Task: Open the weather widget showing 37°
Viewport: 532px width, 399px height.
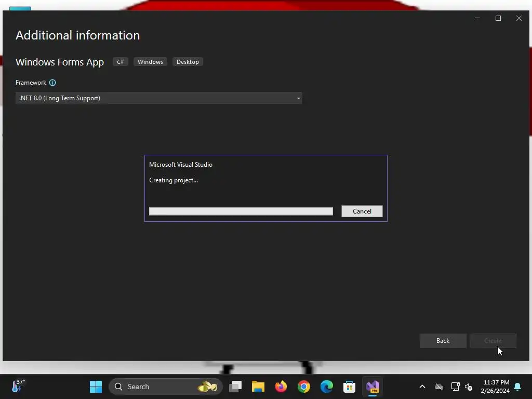Action: pyautogui.click(x=18, y=386)
